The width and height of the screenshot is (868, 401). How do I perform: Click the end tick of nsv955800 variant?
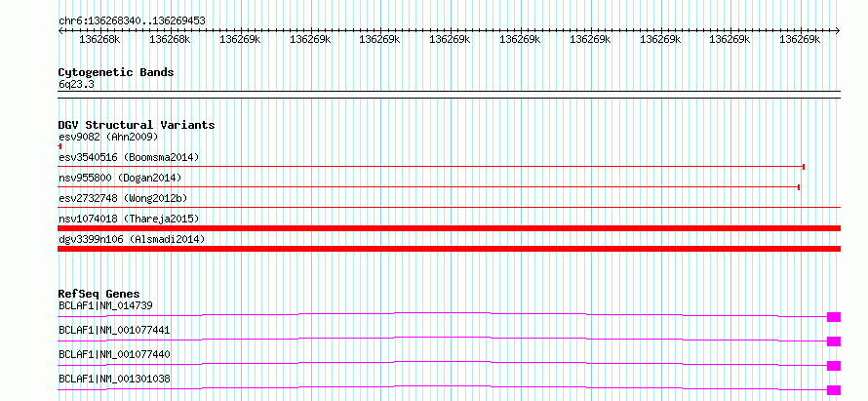[x=799, y=187]
